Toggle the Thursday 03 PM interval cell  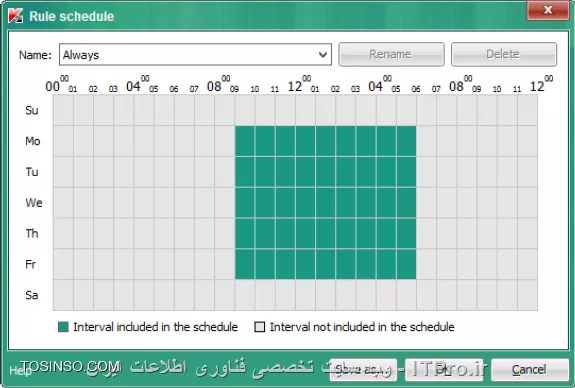pyautogui.click(x=366, y=234)
